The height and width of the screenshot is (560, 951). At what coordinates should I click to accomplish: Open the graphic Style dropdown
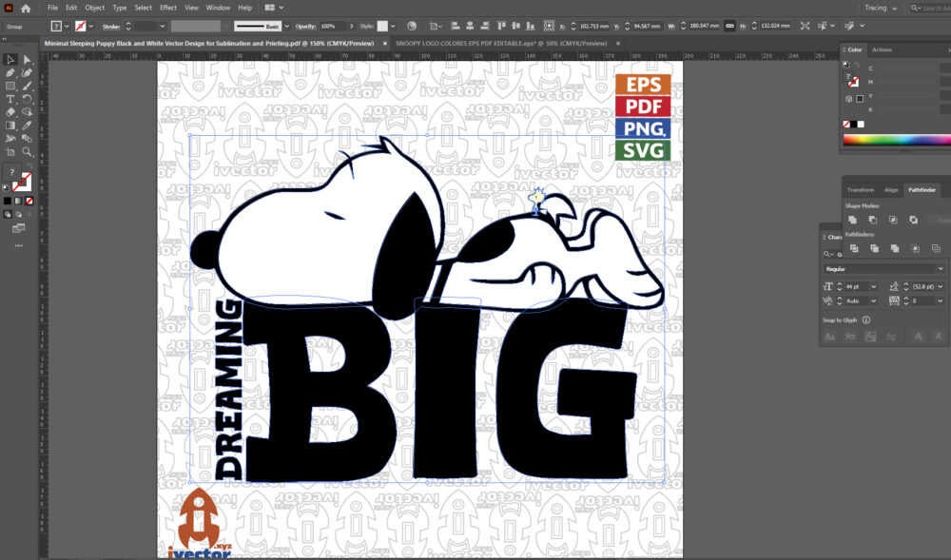393,26
